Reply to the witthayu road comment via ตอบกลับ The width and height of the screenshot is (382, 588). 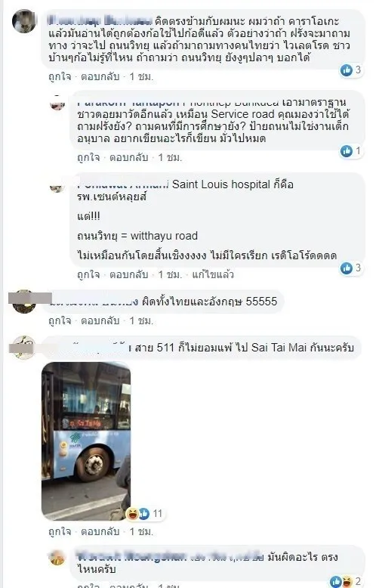coord(129,274)
